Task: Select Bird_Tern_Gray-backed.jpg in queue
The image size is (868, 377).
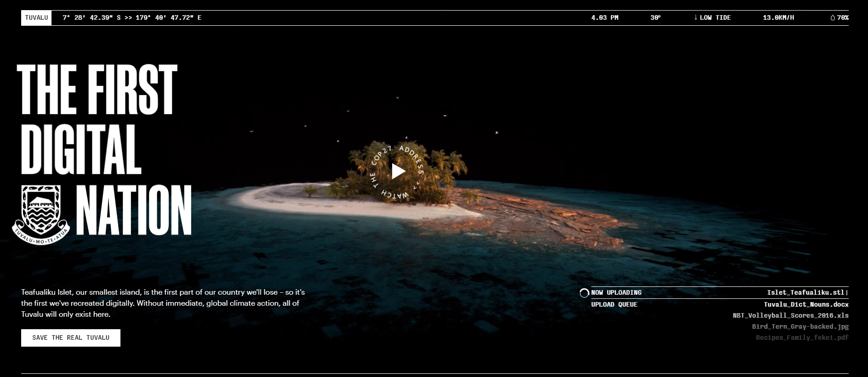Action: pyautogui.click(x=800, y=326)
